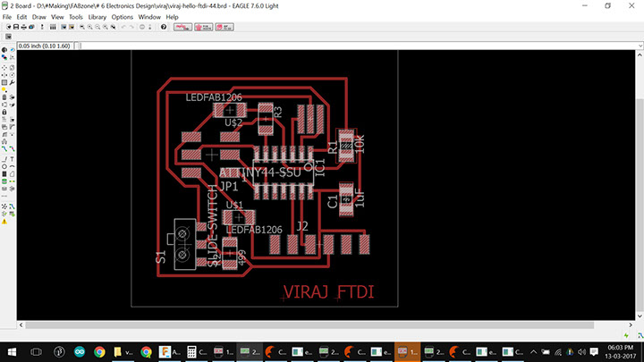Screen dimensions: 644x362
Task: Select the Polygon tool
Action: click(12, 174)
